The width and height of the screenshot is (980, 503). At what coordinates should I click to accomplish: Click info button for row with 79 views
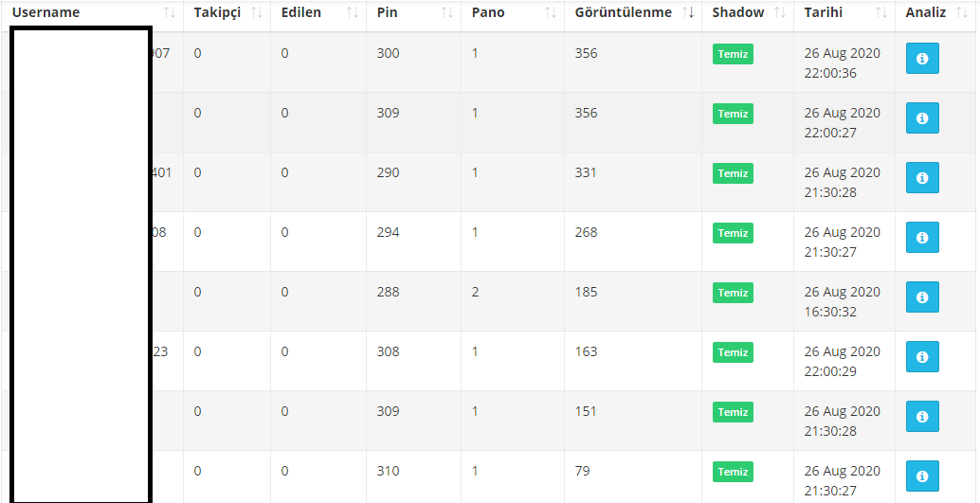click(922, 476)
